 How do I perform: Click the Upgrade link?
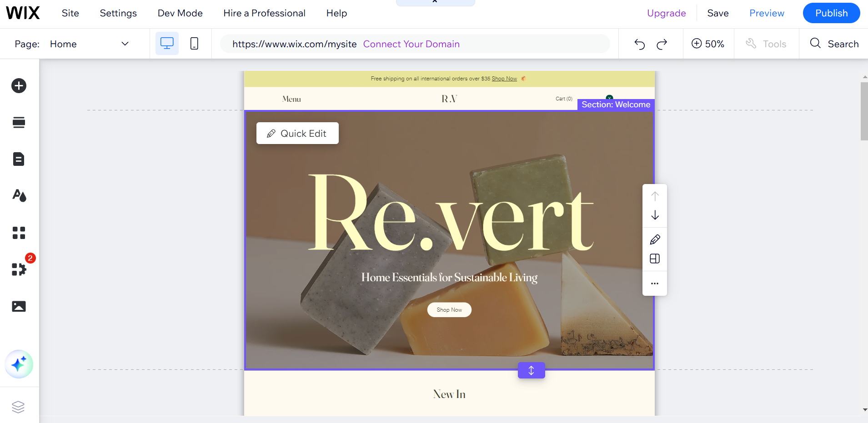(x=666, y=13)
